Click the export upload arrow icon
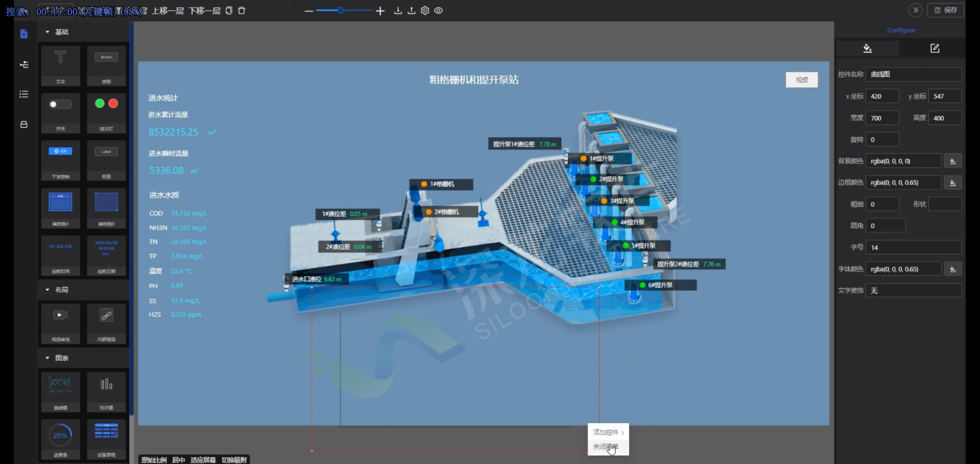The image size is (980, 464). [411, 10]
